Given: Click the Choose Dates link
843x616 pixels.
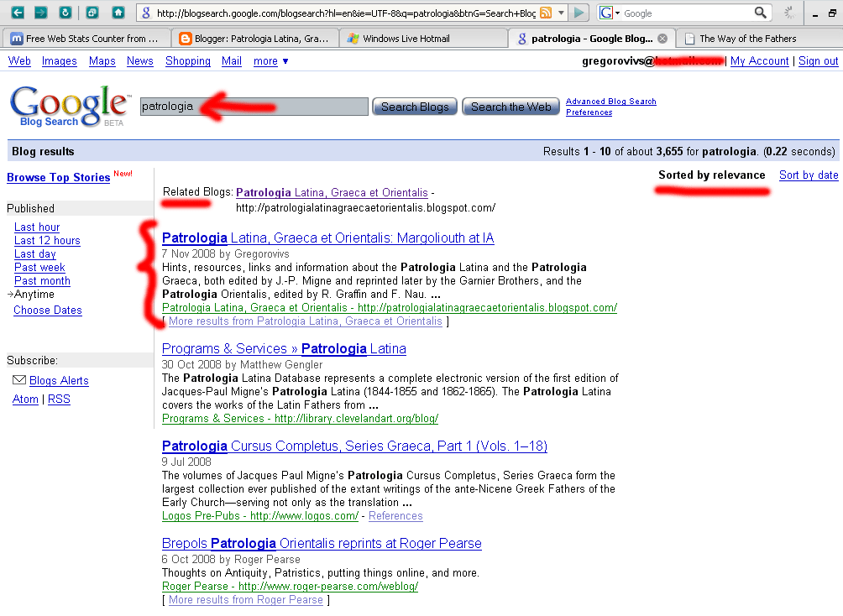Looking at the screenshot, I should tap(48, 311).
